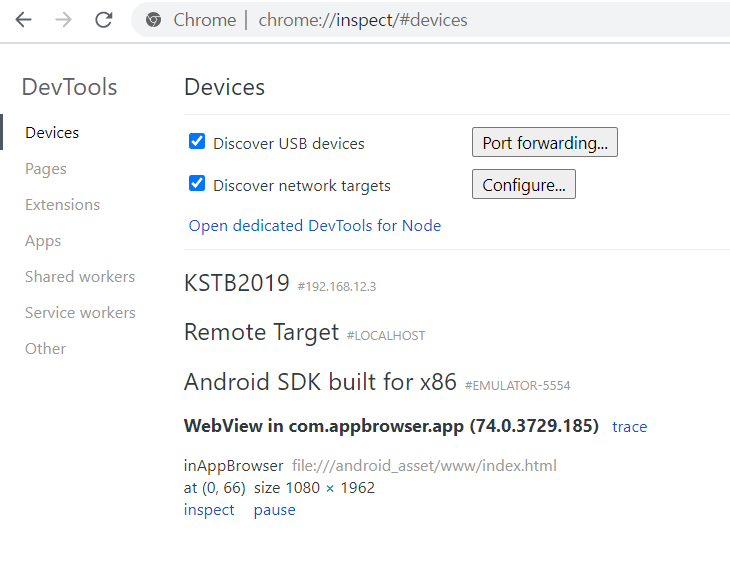The height and width of the screenshot is (566, 730).
Task: Click the DevTools sidebar title
Action: tap(69, 87)
